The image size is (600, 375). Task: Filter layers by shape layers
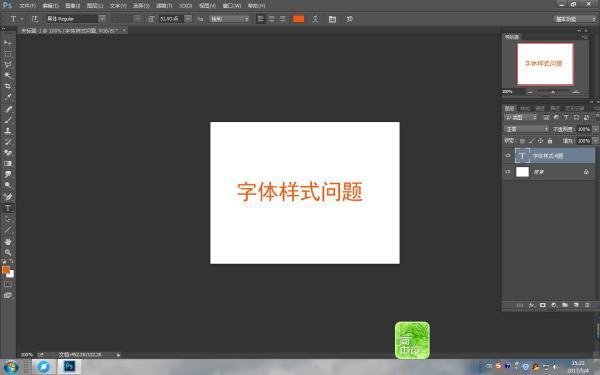point(576,117)
